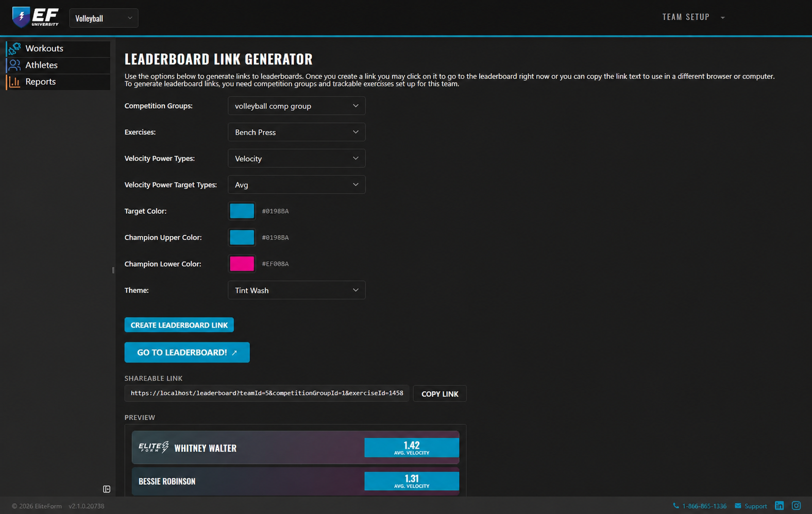Click the EliteForm logo in preview row
The image size is (812, 514).
(154, 447)
